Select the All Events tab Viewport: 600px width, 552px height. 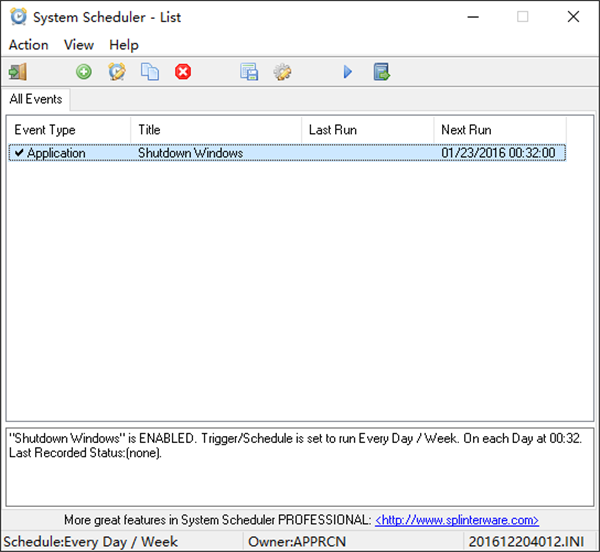(x=36, y=99)
